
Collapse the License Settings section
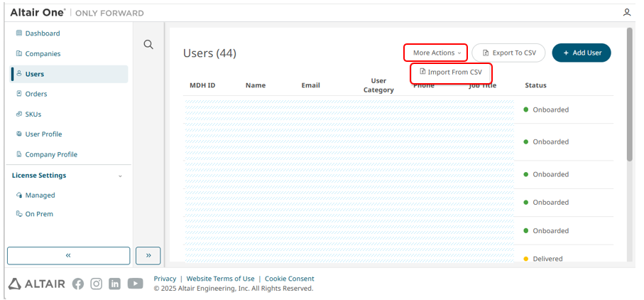(x=120, y=176)
